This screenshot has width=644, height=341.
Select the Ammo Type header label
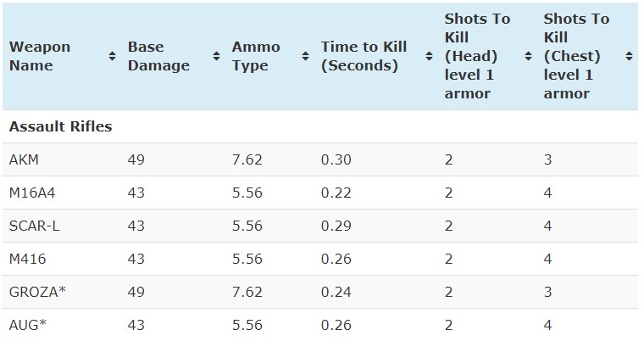pos(256,56)
